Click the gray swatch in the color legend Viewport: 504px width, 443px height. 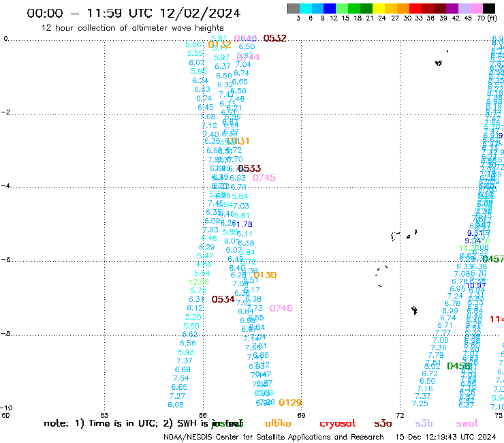(294, 8)
